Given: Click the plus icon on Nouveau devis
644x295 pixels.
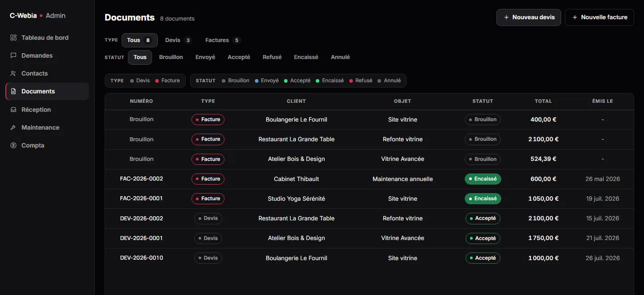Looking at the screenshot, I should 506,17.
